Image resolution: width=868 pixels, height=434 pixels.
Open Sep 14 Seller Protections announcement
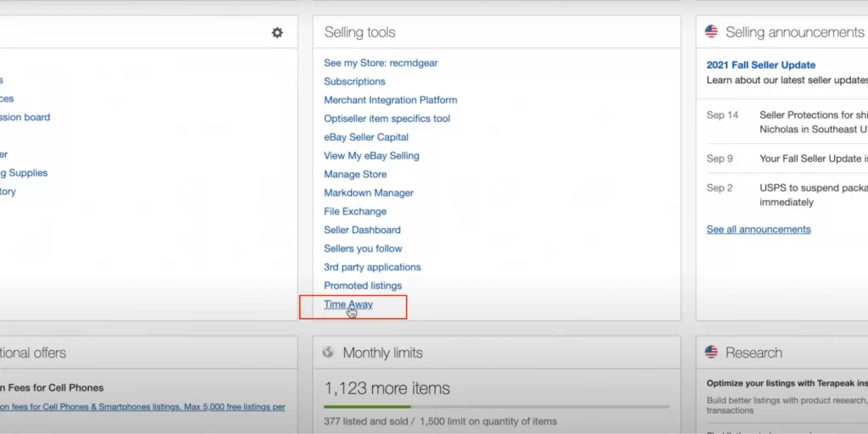coord(814,122)
